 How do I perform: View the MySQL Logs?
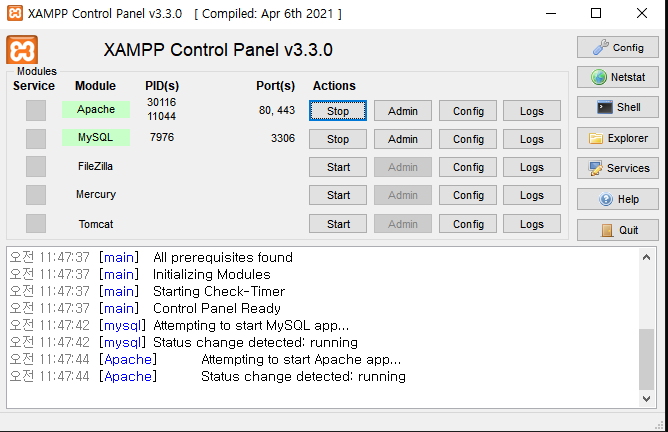click(532, 139)
